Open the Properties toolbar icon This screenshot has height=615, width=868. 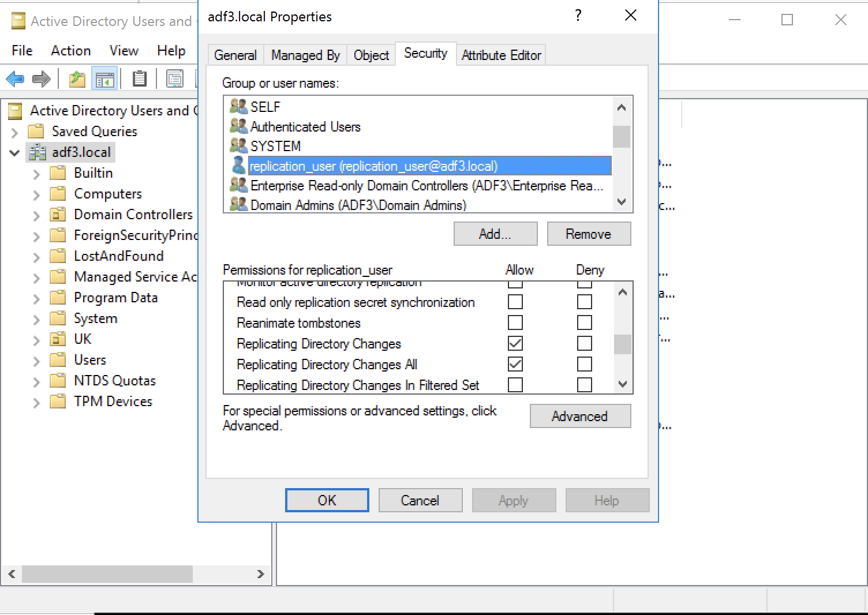click(175, 78)
